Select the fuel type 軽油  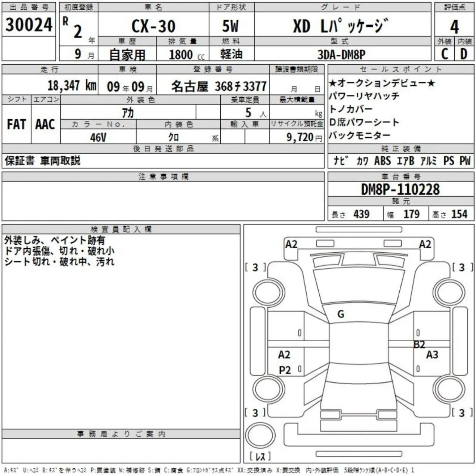(231, 54)
